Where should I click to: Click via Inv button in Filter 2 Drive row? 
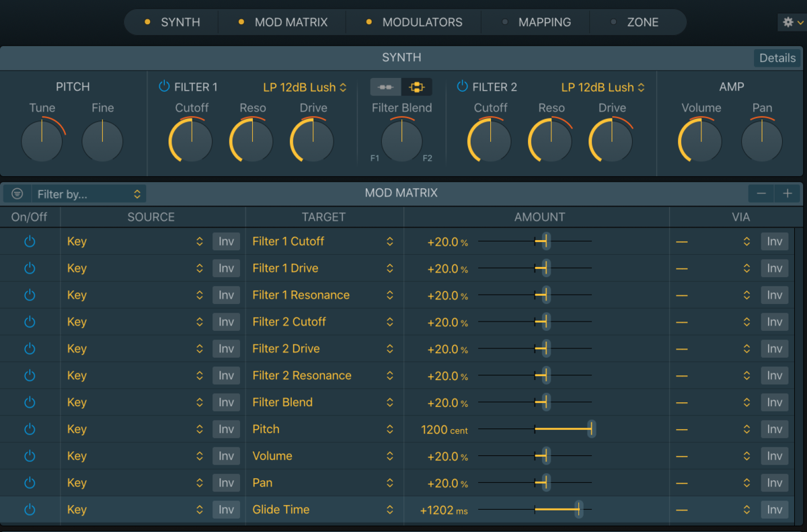pyautogui.click(x=775, y=348)
